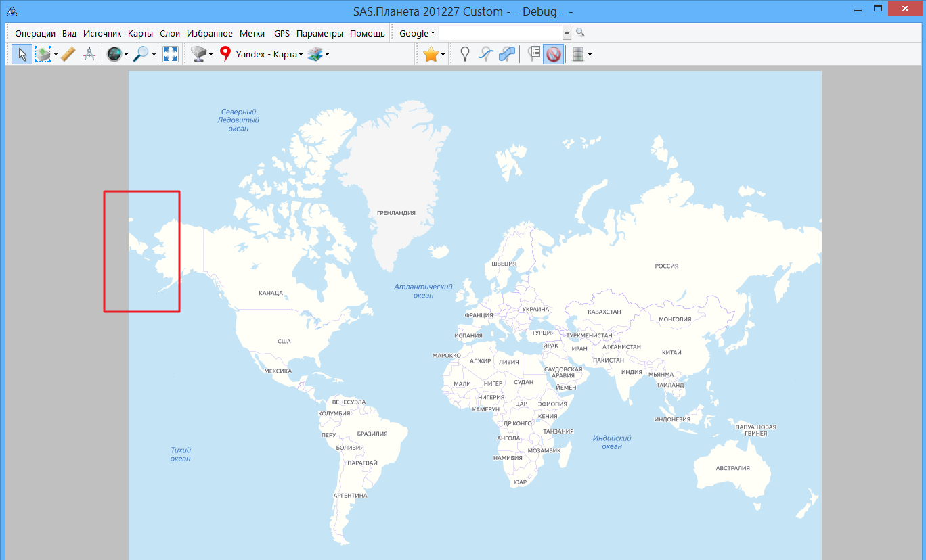Click the ruler distance measurement tool

pyautogui.click(x=68, y=55)
